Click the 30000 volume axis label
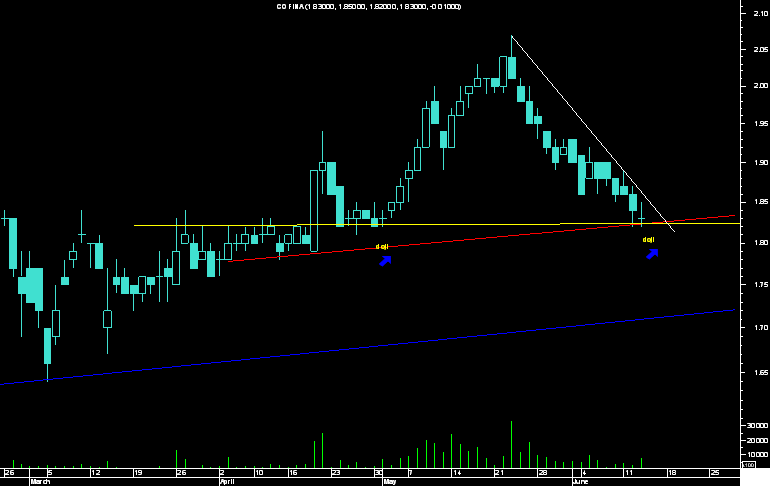 (x=758, y=426)
